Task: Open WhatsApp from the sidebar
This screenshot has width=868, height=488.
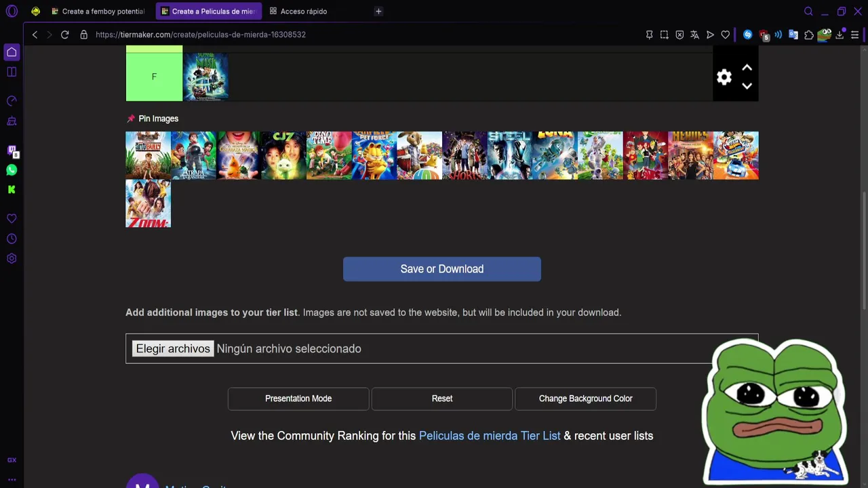Action: pos(12,170)
